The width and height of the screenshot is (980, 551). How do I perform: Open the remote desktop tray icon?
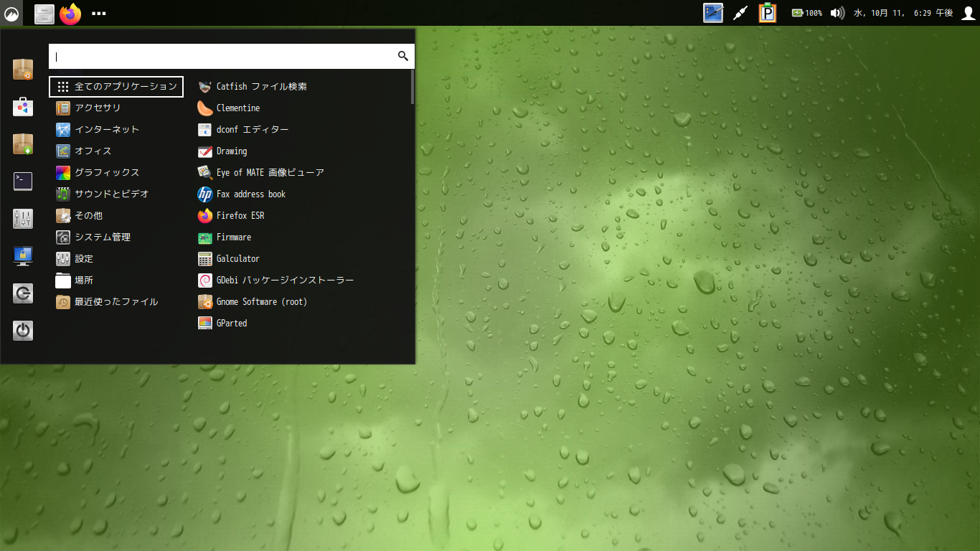coord(713,13)
